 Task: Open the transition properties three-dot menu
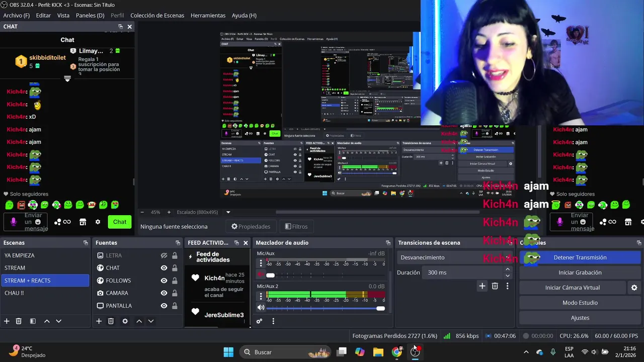pyautogui.click(x=507, y=286)
